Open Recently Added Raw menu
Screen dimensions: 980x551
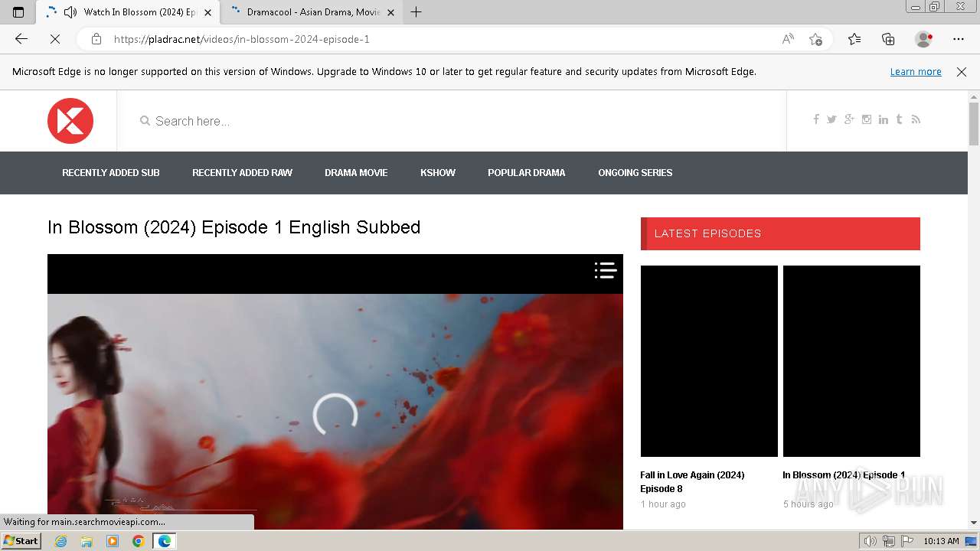[242, 173]
